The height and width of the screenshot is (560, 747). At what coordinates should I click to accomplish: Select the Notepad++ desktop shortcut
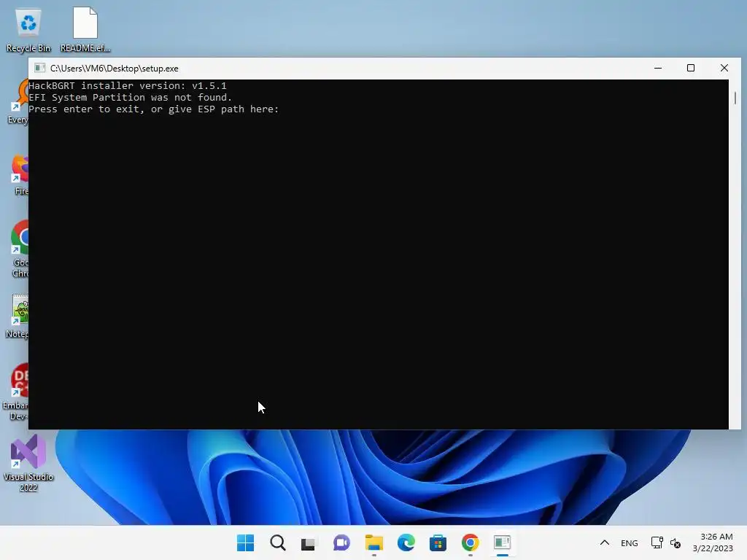pyautogui.click(x=18, y=316)
